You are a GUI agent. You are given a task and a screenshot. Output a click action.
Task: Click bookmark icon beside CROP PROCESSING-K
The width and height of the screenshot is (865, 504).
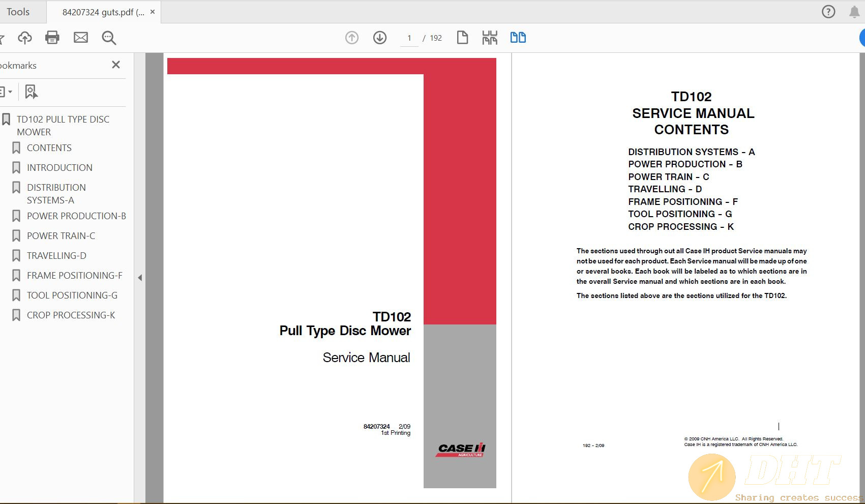[16, 315]
